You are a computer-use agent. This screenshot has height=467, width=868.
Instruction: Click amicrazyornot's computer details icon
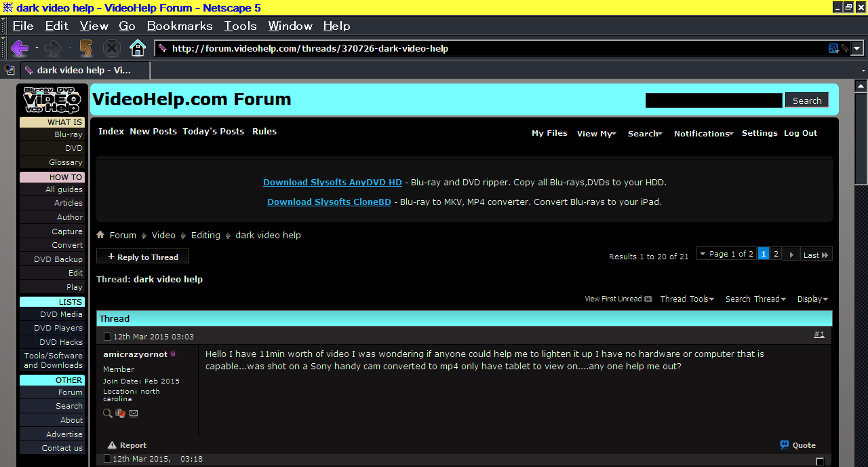(120, 413)
